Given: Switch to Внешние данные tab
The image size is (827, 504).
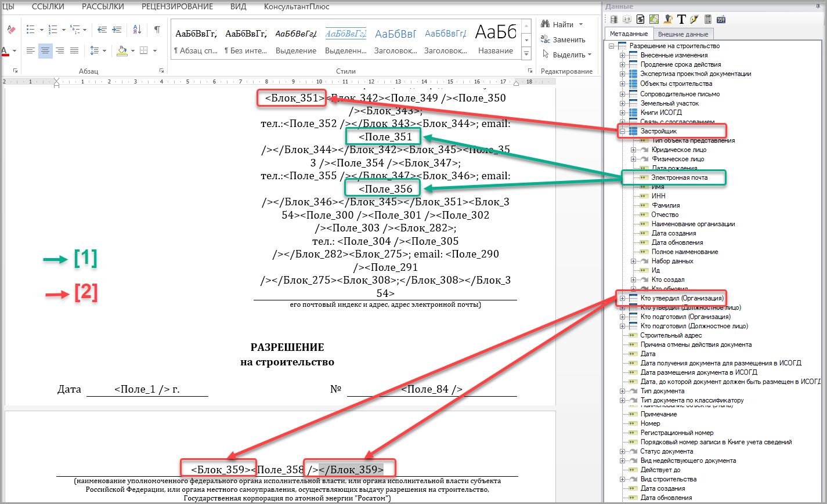Looking at the screenshot, I should (x=683, y=34).
